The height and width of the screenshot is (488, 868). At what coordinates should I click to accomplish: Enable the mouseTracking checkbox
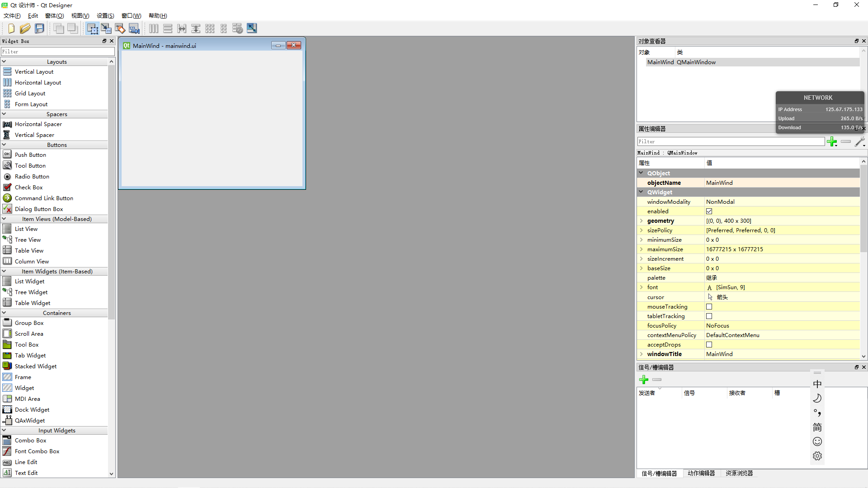click(709, 307)
